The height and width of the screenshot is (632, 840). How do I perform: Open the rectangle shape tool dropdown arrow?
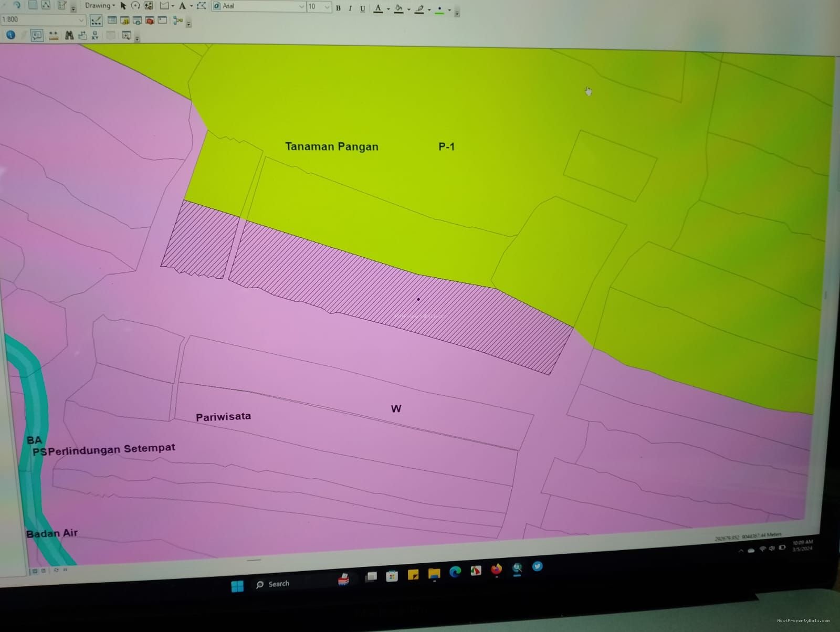(173, 6)
